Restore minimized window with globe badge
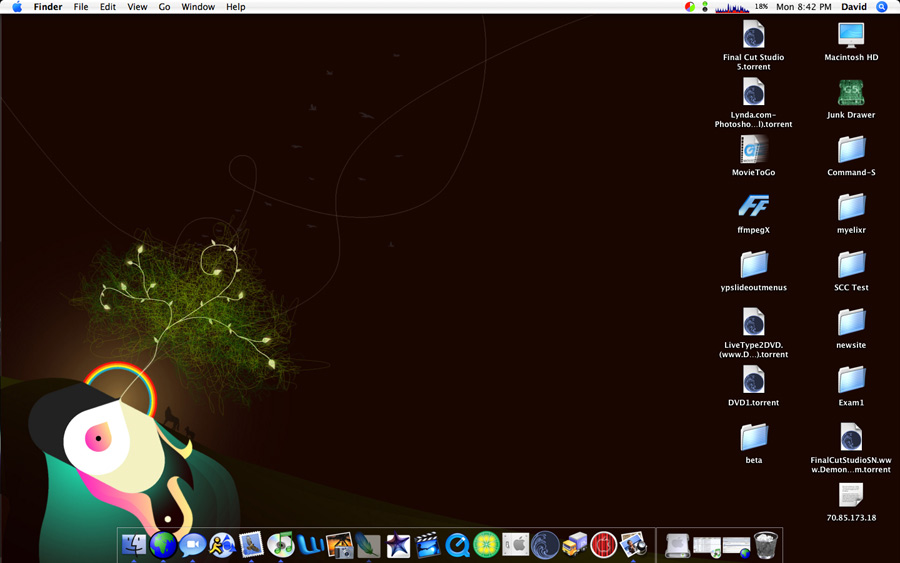The height and width of the screenshot is (563, 900). [x=736, y=546]
